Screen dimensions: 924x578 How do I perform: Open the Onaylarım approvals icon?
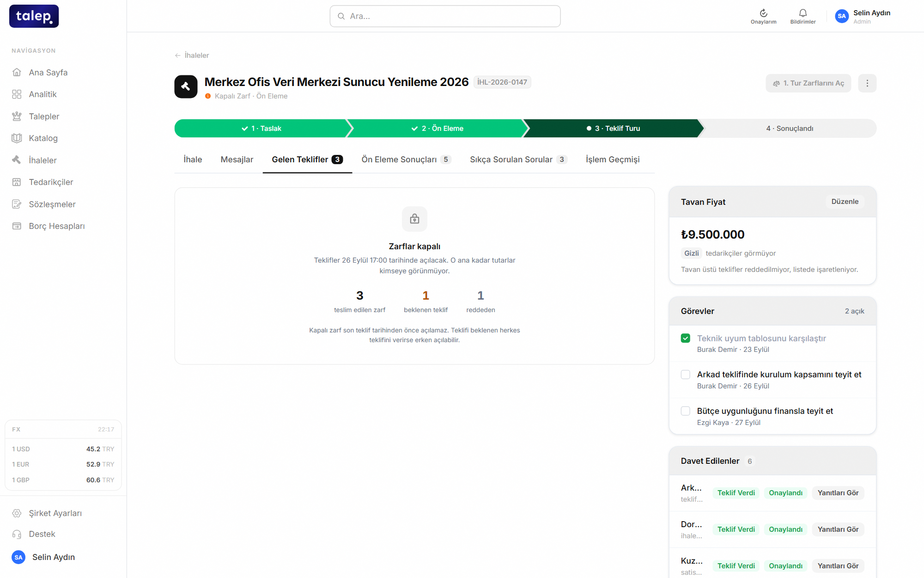[x=763, y=16]
